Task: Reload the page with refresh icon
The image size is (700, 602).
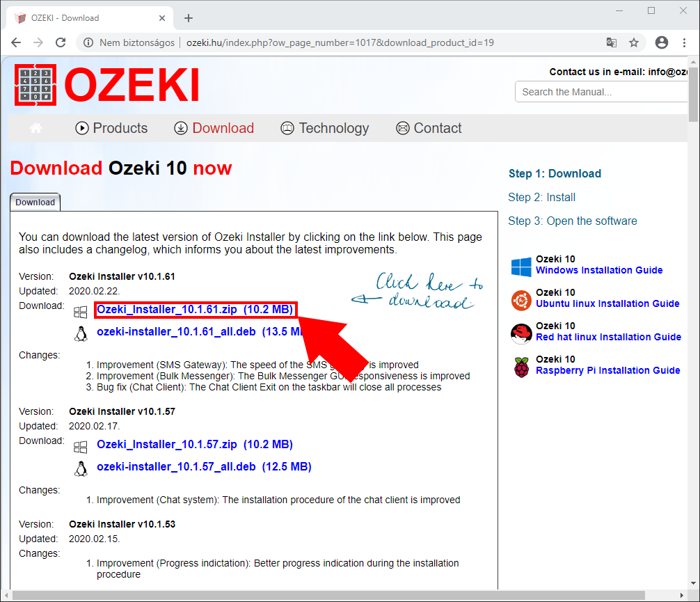Action: tap(61, 42)
